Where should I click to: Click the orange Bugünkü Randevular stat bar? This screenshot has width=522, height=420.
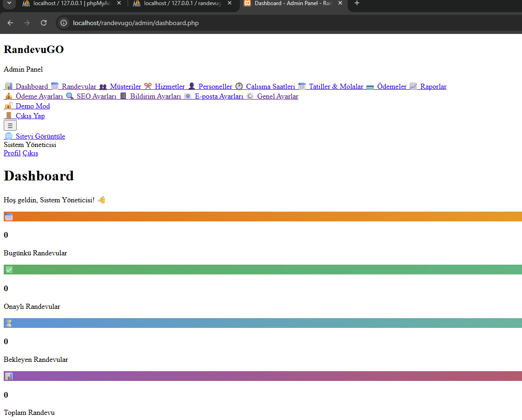pos(263,217)
